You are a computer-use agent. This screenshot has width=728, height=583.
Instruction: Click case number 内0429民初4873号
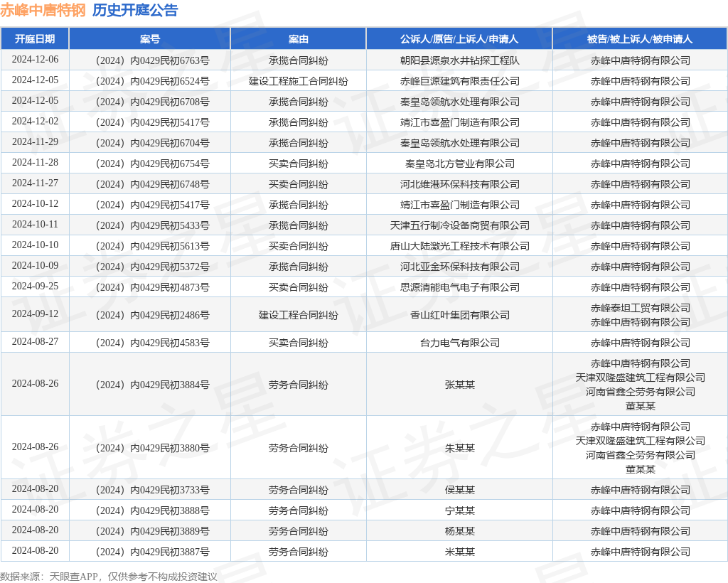point(153,287)
